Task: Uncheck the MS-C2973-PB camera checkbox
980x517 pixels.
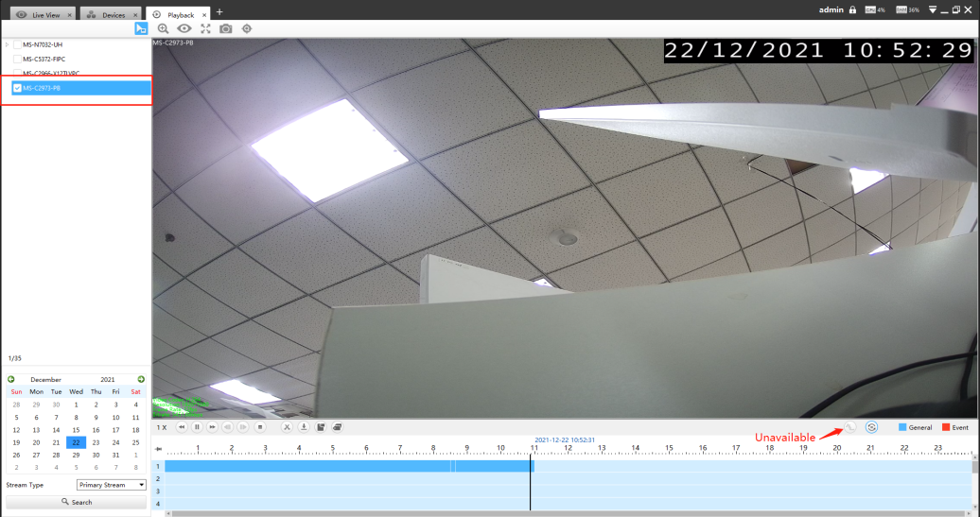Action: click(x=17, y=88)
